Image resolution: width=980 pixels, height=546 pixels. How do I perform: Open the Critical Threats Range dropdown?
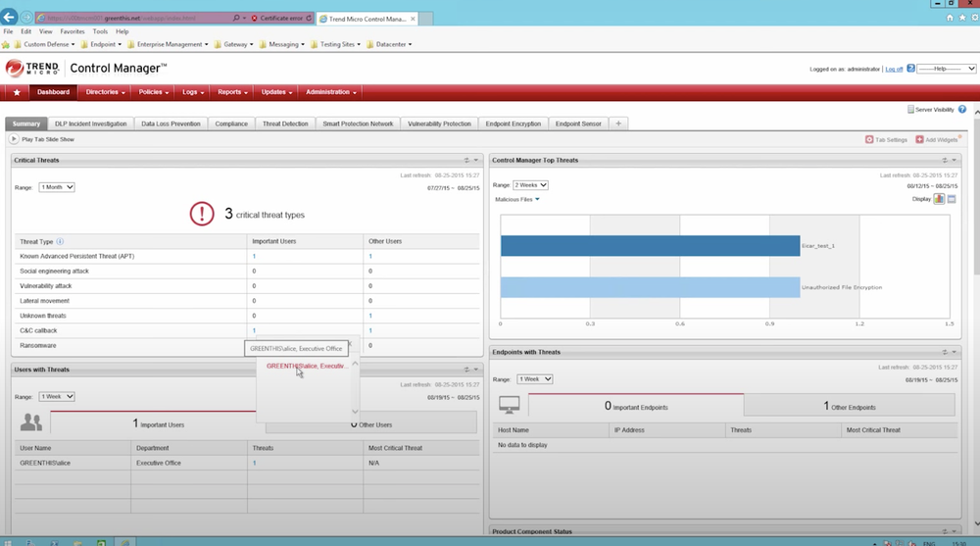point(56,187)
